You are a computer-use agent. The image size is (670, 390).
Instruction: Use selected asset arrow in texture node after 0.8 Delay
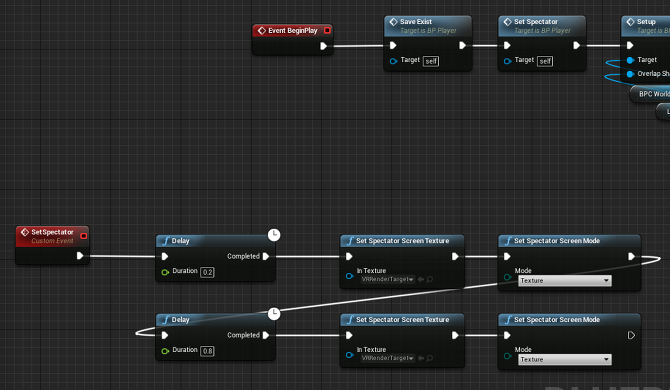click(x=421, y=358)
